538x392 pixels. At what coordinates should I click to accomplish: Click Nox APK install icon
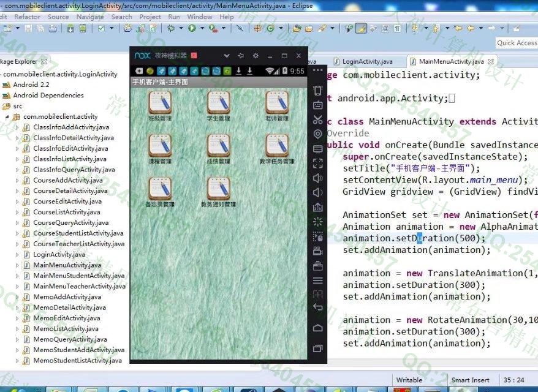318,207
